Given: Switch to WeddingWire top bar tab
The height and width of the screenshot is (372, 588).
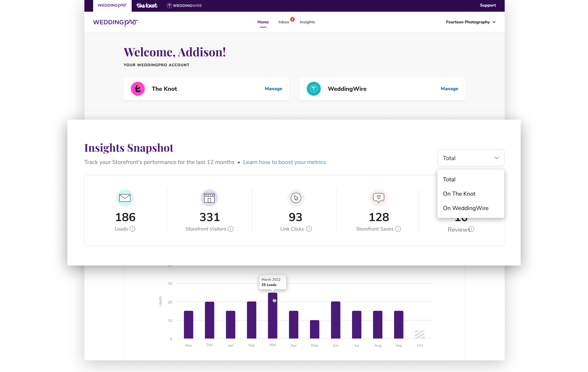Looking at the screenshot, I should 184,5.
